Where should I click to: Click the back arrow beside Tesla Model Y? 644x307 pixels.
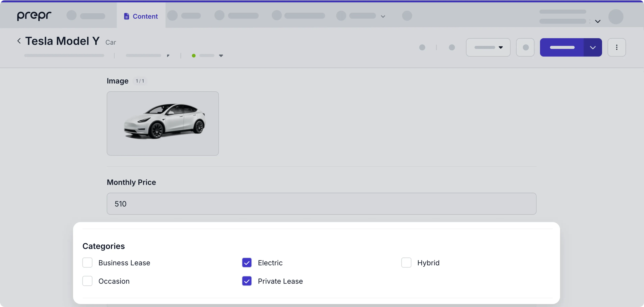tap(19, 41)
